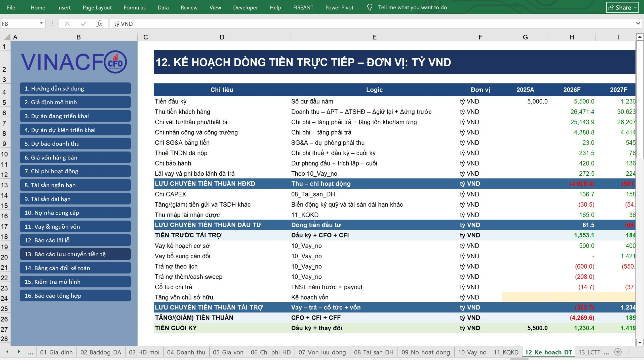
Task: Switch to the Home ribbon tab
Action: pyautogui.click(x=38, y=8)
